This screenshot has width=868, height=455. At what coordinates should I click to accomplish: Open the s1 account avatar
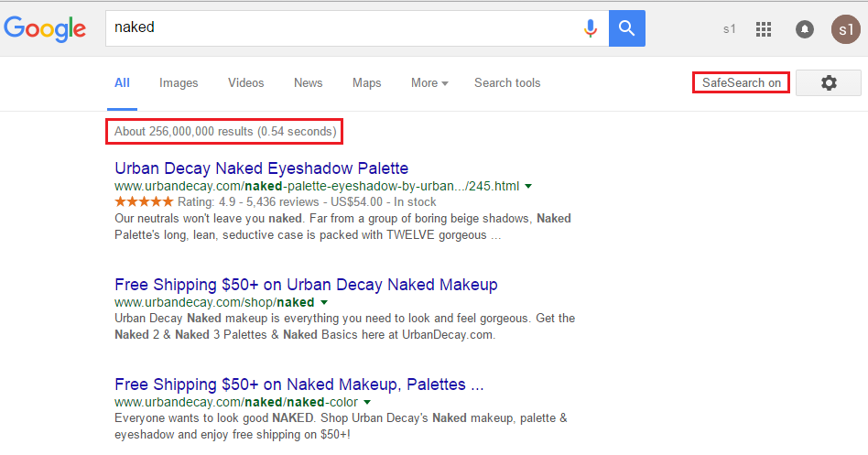(x=845, y=29)
